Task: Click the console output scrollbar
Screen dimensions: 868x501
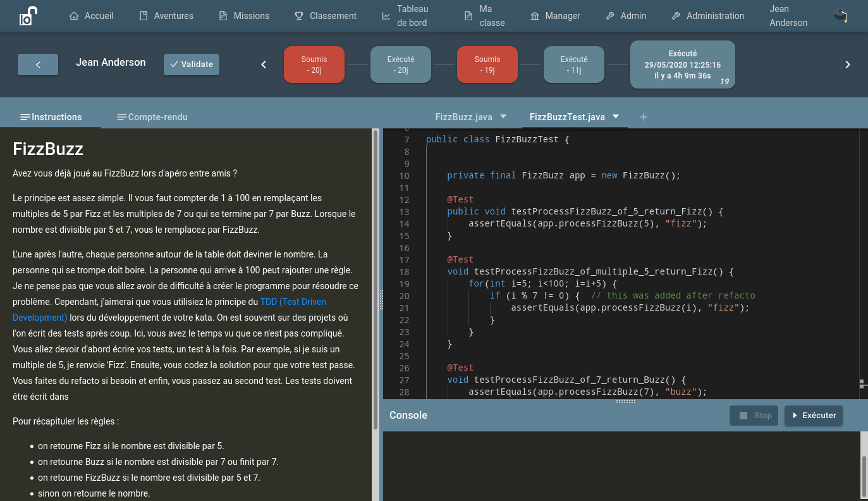Action: [x=864, y=478]
